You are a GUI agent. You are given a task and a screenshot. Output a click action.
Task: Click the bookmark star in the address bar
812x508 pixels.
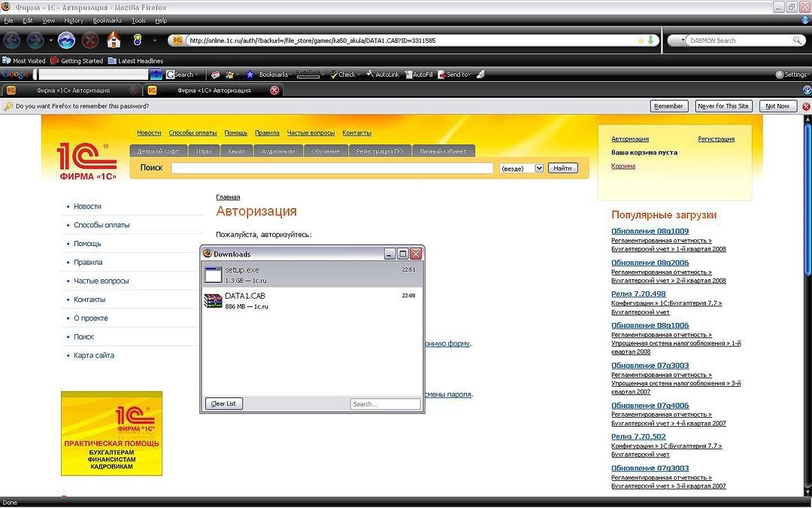click(641, 41)
